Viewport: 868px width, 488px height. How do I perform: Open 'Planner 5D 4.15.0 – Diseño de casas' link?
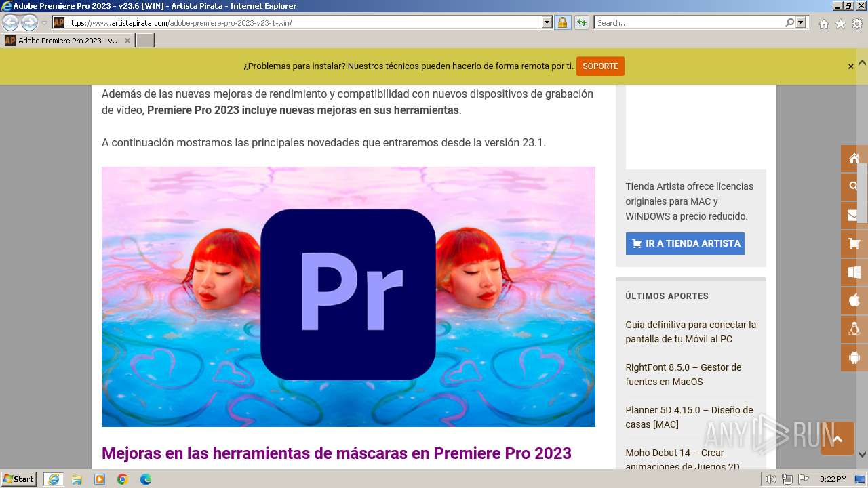pos(689,417)
